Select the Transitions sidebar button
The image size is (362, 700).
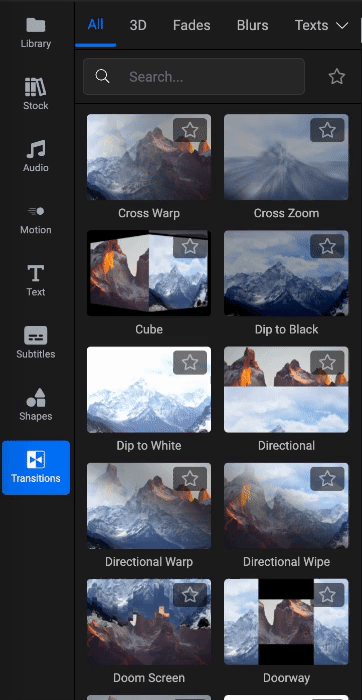tap(36, 467)
